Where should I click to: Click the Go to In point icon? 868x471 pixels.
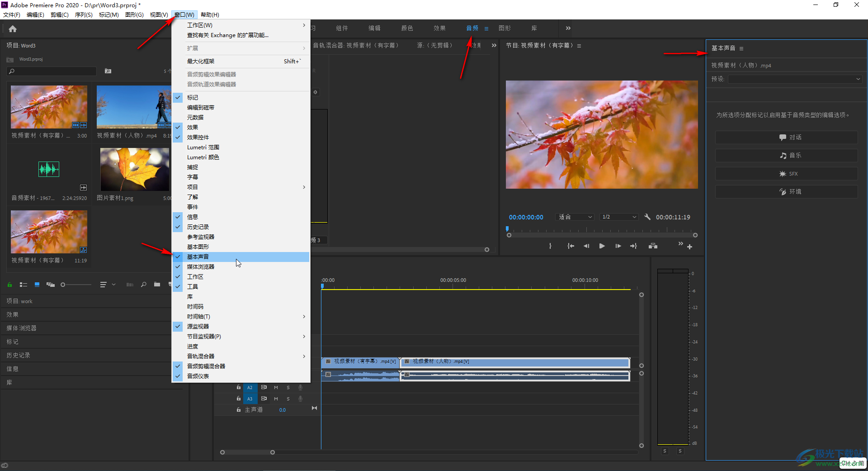click(571, 246)
